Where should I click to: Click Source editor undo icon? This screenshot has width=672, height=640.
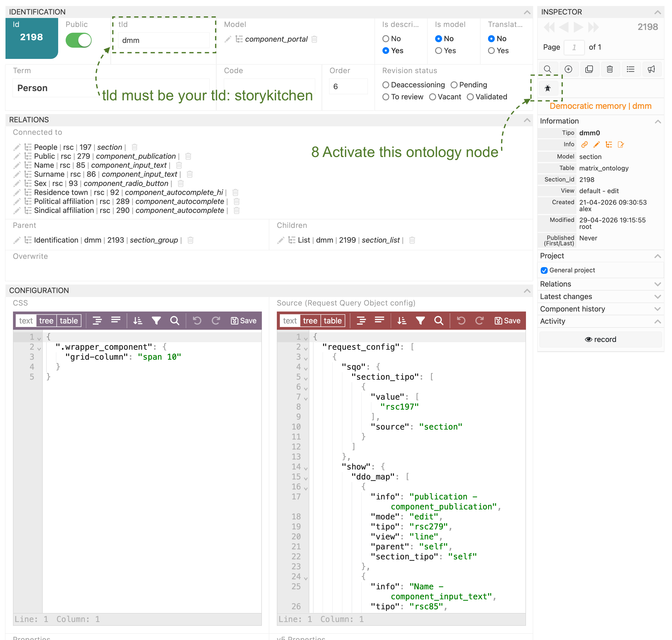461,321
